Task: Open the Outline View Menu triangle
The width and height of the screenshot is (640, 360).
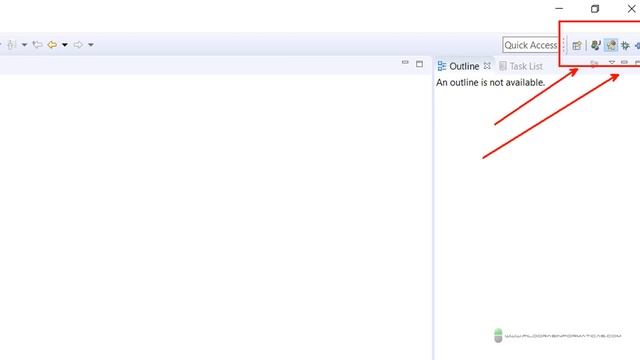Action: 611,62
